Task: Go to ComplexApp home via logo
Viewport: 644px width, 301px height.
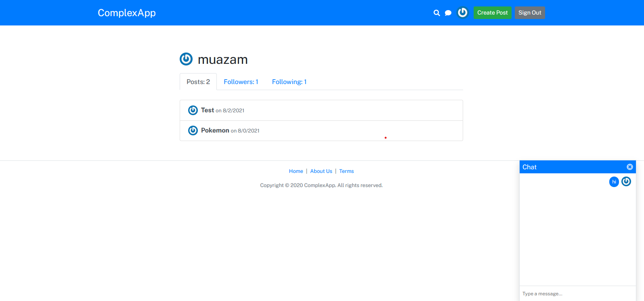Action: [x=126, y=13]
